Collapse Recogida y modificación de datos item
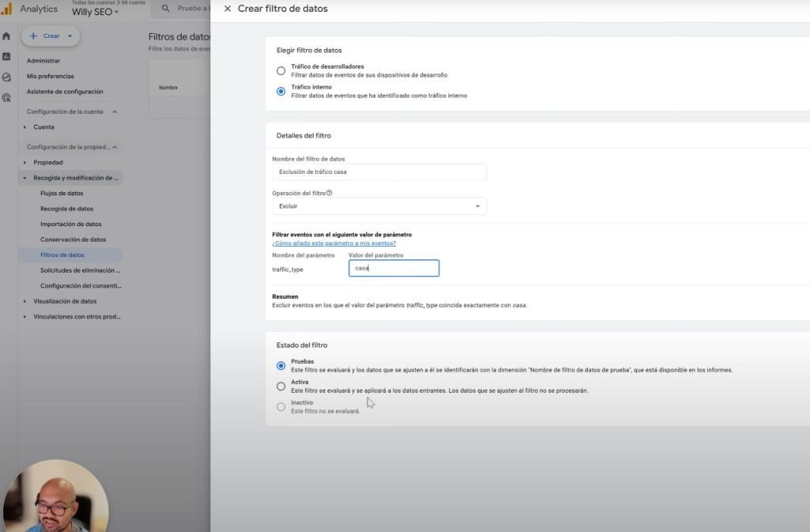Screen dimensions: 810x532 [x=25, y=178]
